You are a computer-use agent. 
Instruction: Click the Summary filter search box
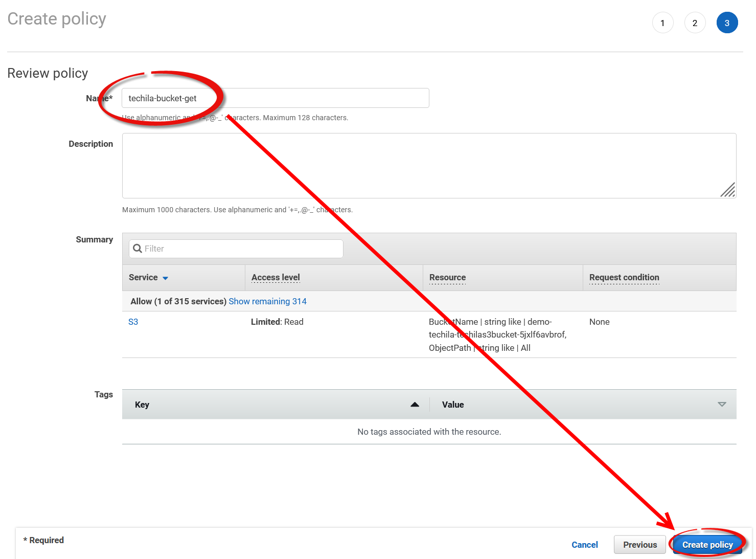pyautogui.click(x=240, y=249)
